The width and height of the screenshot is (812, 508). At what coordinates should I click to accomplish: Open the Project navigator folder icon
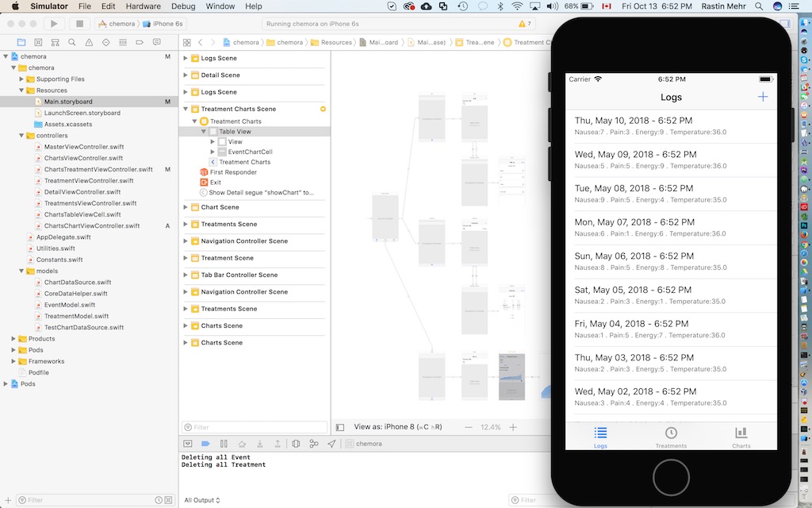(x=21, y=43)
